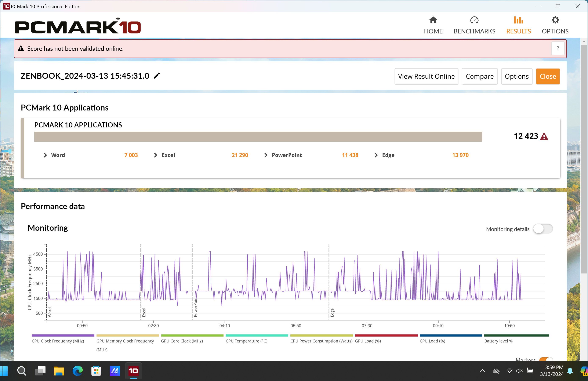Toggle CPU Load (%) legend series
The width and height of the screenshot is (588, 381).
coord(451,339)
